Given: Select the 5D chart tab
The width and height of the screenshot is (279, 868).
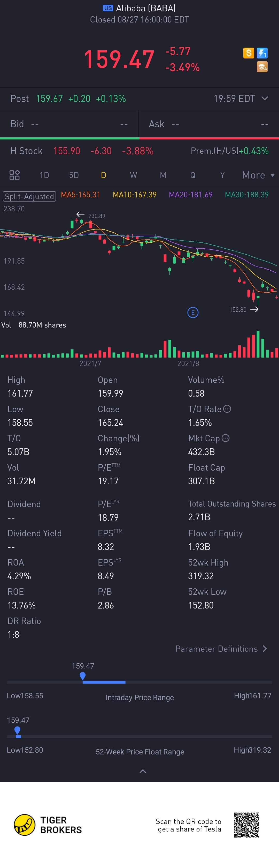Looking at the screenshot, I should point(74,175).
